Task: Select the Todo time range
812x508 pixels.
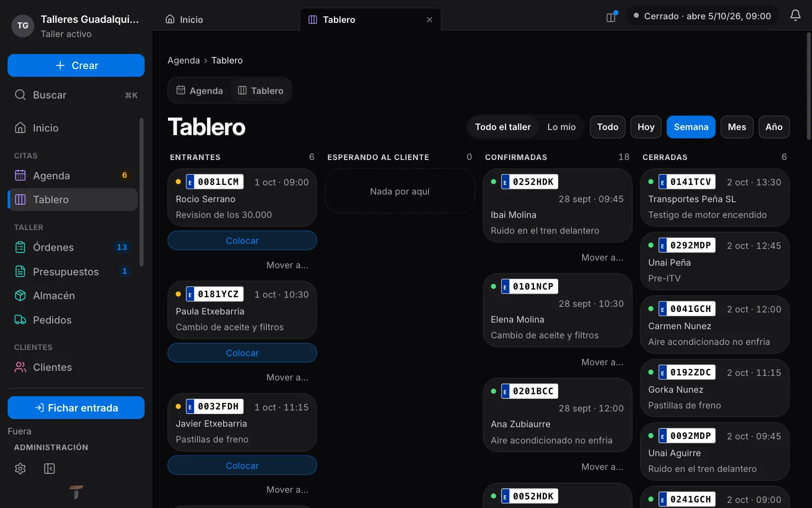Action: (x=607, y=127)
